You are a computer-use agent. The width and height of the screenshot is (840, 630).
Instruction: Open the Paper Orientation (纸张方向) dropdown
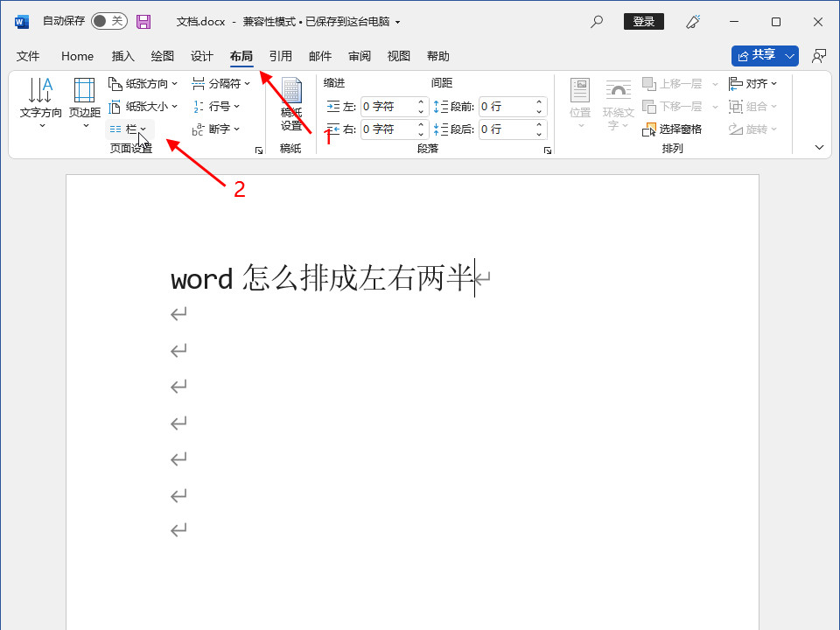click(143, 84)
